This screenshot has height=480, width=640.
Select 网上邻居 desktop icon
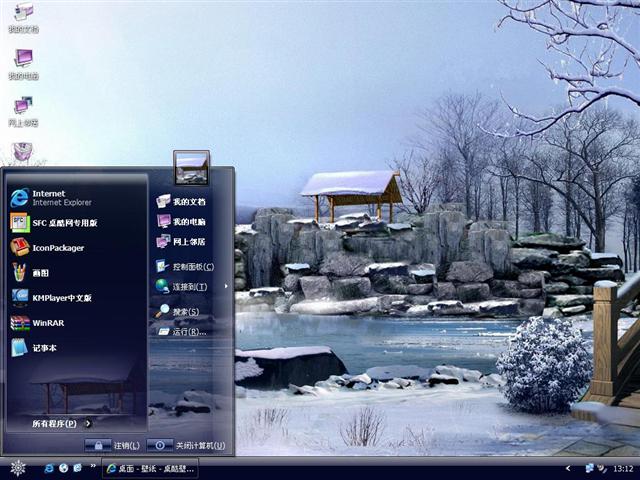(23, 111)
